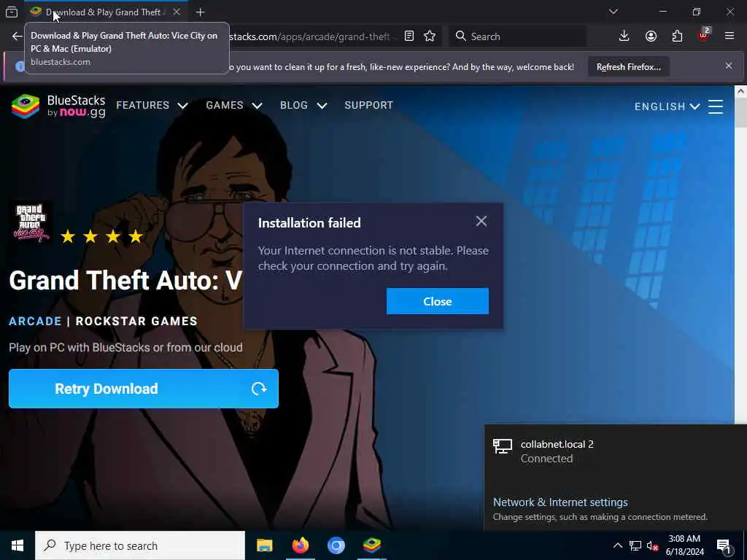The height and width of the screenshot is (560, 747).
Task: Show hidden system tray icons
Action: [617, 545]
